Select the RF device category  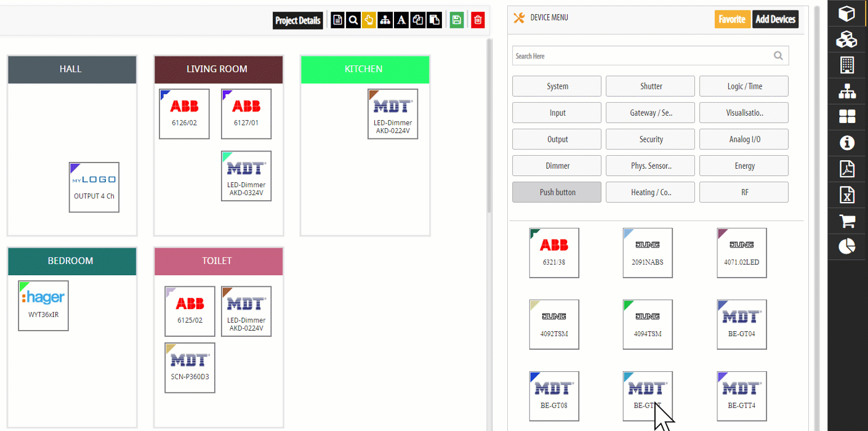tap(744, 192)
